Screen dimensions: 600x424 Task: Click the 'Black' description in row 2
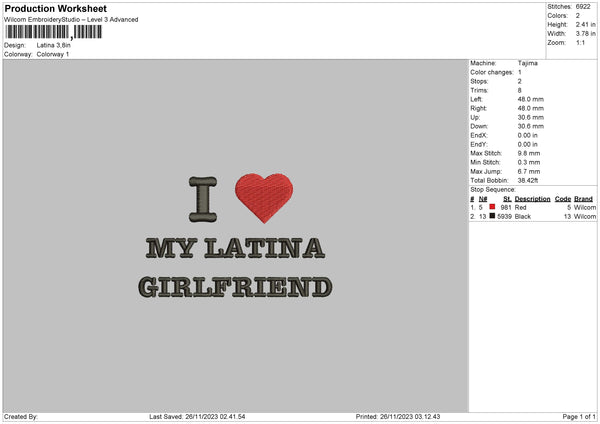click(x=523, y=217)
